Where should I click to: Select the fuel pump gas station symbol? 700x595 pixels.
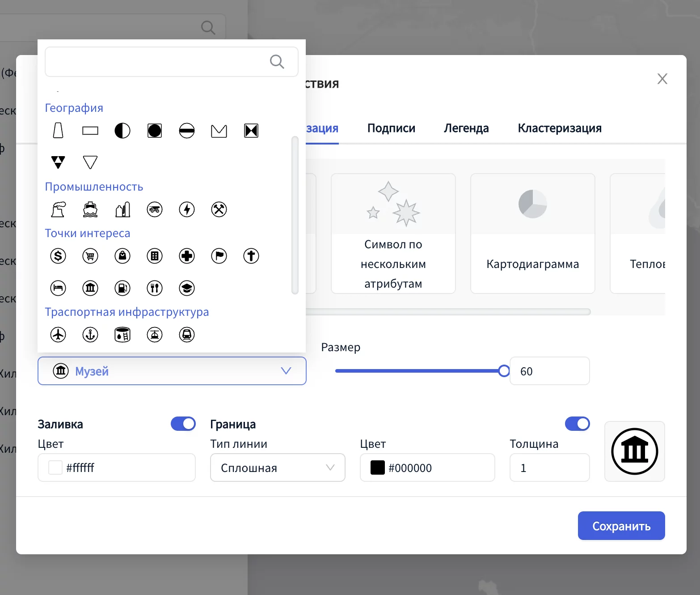(122, 288)
